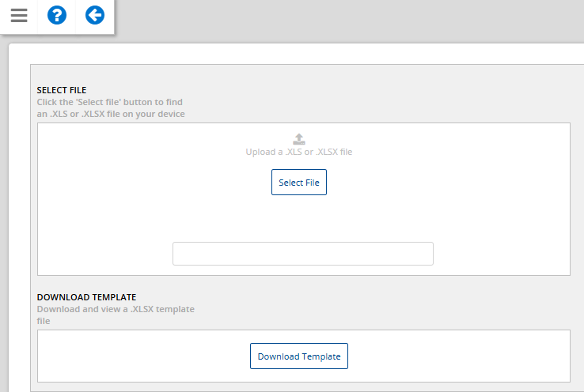The image size is (584, 392).
Task: Click white space right of Download Template button
Action: pyautogui.click(x=459, y=356)
